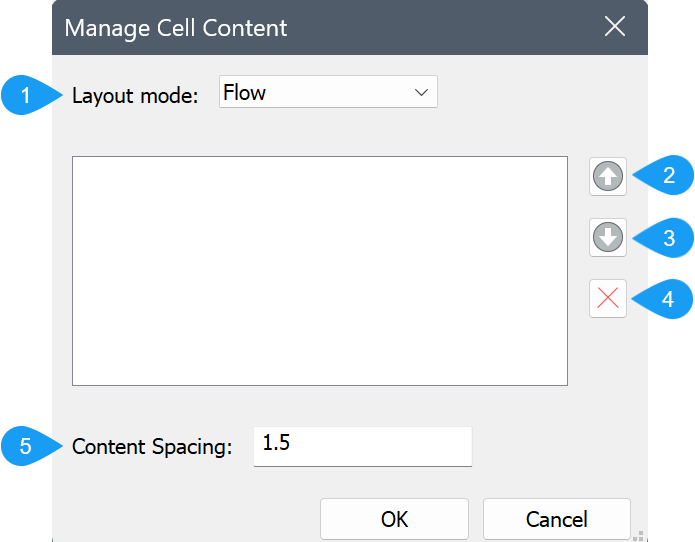
Task: Click the move up arrow button
Action: tap(608, 176)
